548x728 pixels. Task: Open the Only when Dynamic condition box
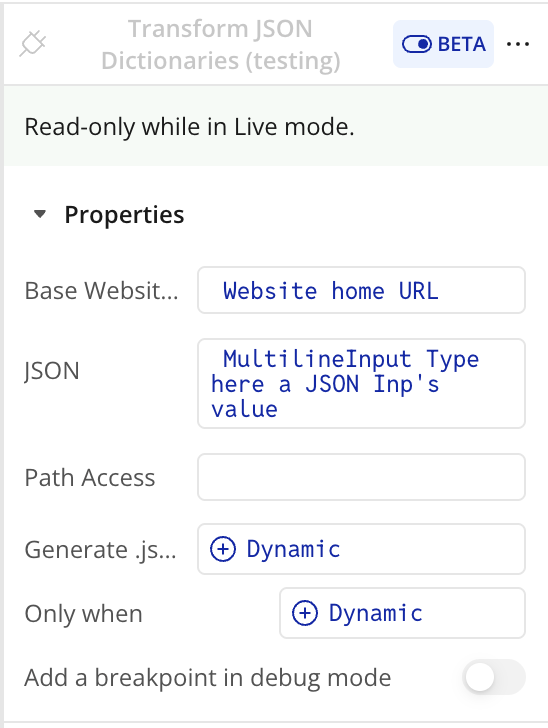(x=402, y=613)
